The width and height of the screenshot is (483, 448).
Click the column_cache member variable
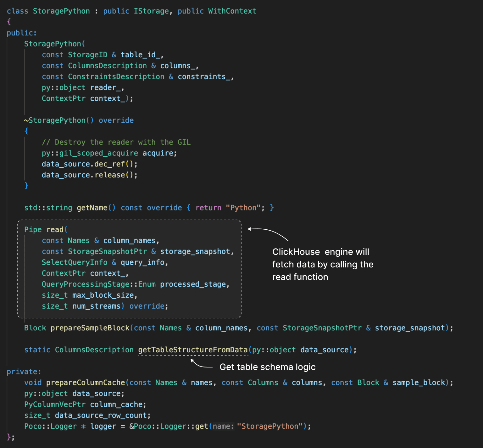click(x=116, y=404)
